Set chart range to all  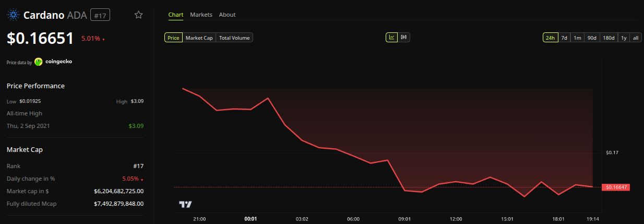click(636, 38)
